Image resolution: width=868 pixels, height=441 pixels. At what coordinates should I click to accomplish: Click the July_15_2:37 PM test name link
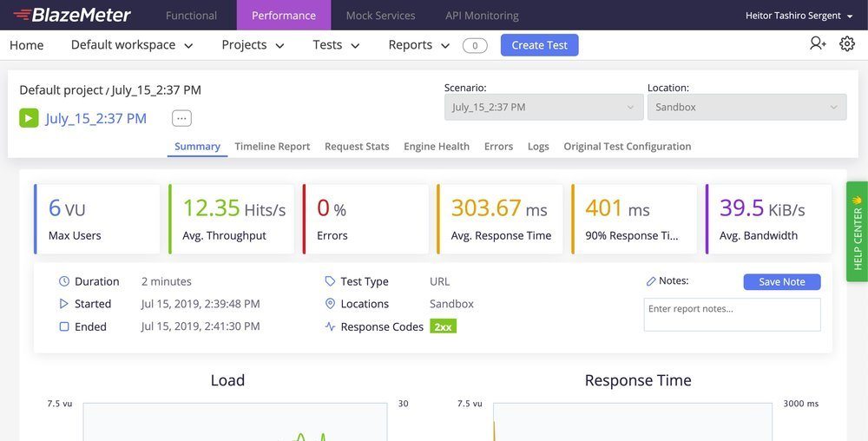95,118
